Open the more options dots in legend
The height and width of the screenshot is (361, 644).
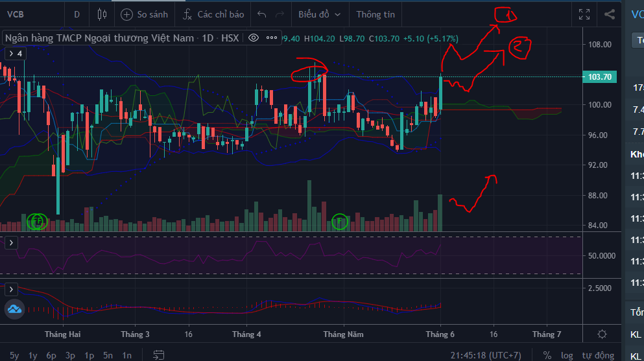coord(272,38)
